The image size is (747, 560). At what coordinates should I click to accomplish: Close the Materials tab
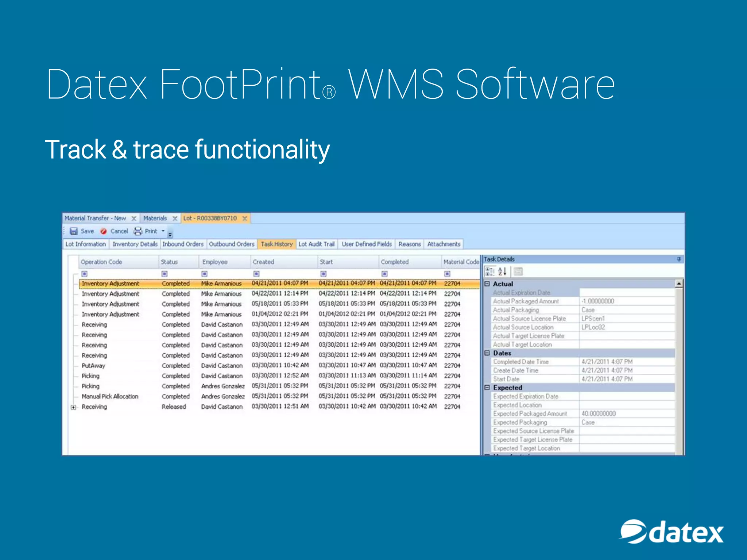175,218
